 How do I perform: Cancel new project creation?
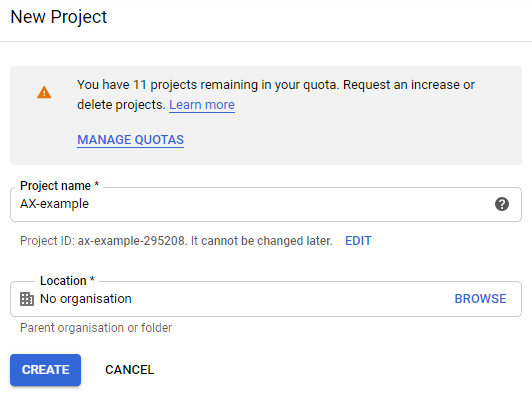[130, 370]
